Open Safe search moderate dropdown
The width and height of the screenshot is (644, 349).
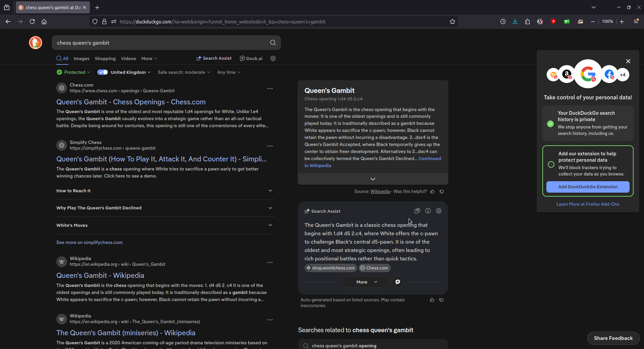[x=184, y=72]
